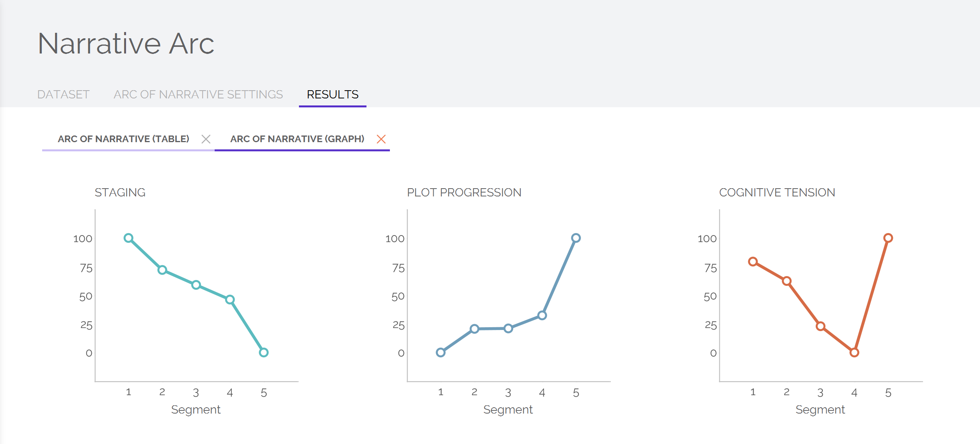
Task: Select the Results tab
Action: tap(333, 95)
